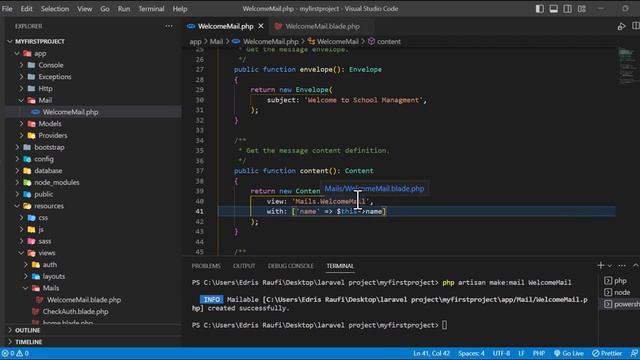
Task: Expand the Providers folder
Action: [x=22, y=136]
